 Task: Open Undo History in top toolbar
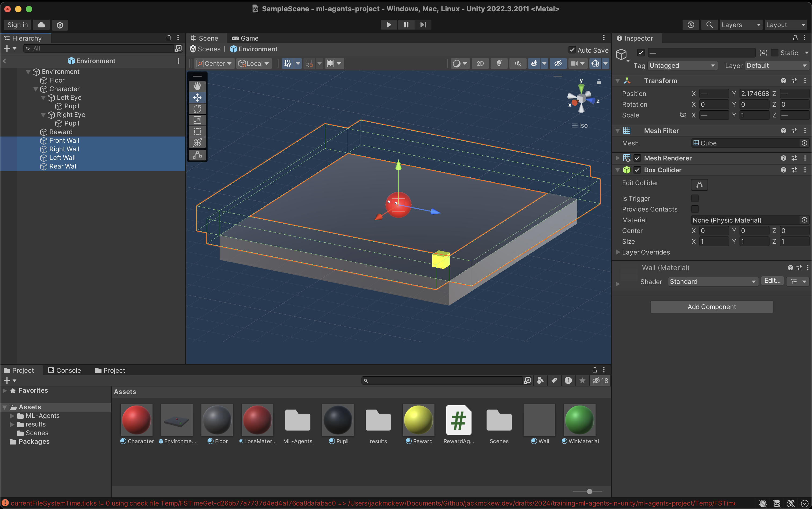691,25
